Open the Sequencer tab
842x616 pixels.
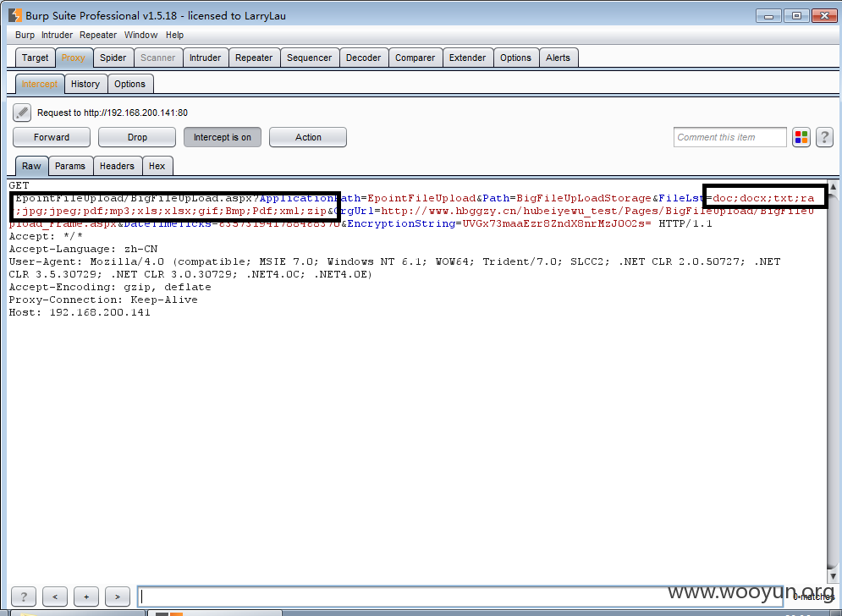point(310,58)
